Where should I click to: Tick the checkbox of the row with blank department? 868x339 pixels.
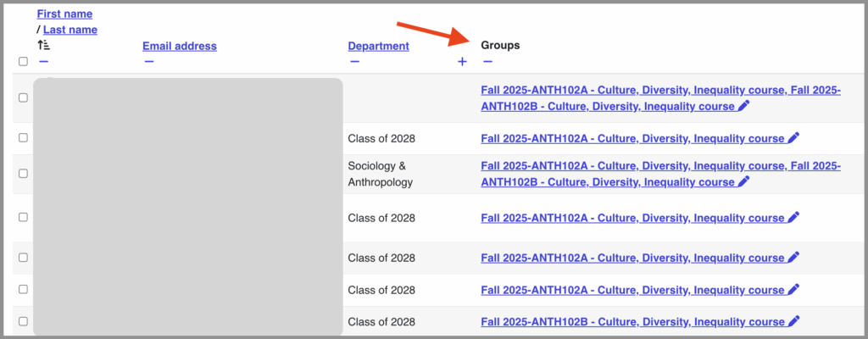coord(23,97)
